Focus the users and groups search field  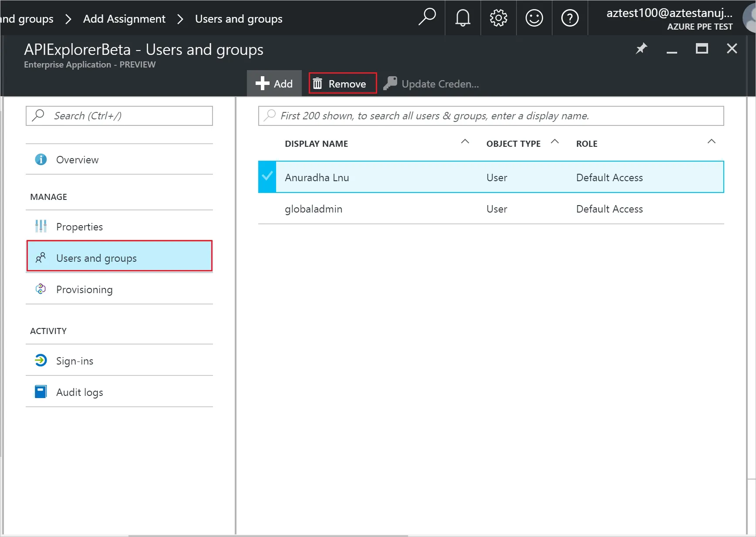[491, 116]
